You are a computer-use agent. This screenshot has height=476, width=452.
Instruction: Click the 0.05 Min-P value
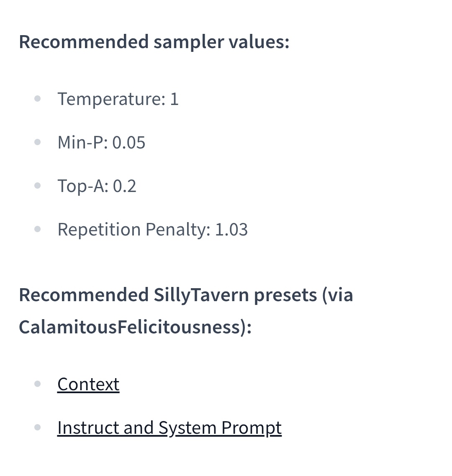click(129, 143)
